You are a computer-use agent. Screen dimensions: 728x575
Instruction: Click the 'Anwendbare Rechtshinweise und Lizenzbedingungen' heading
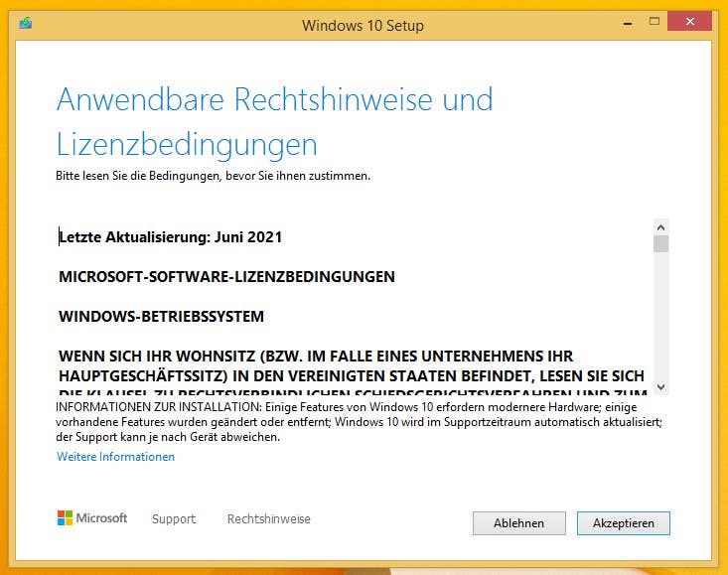tap(274, 121)
